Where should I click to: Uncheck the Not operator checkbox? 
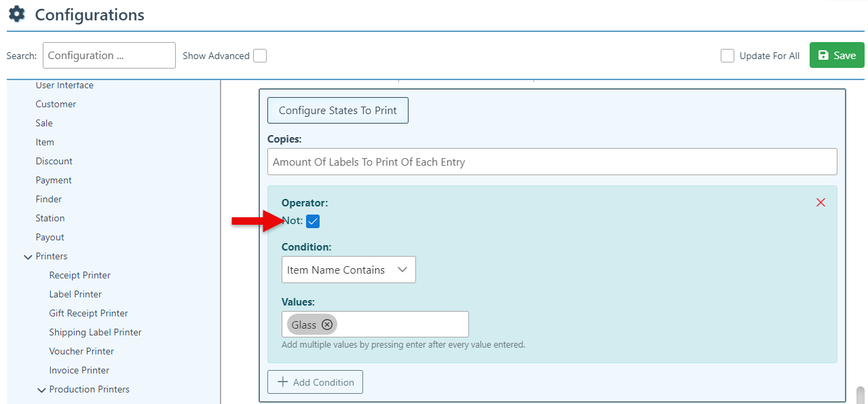pyautogui.click(x=313, y=221)
